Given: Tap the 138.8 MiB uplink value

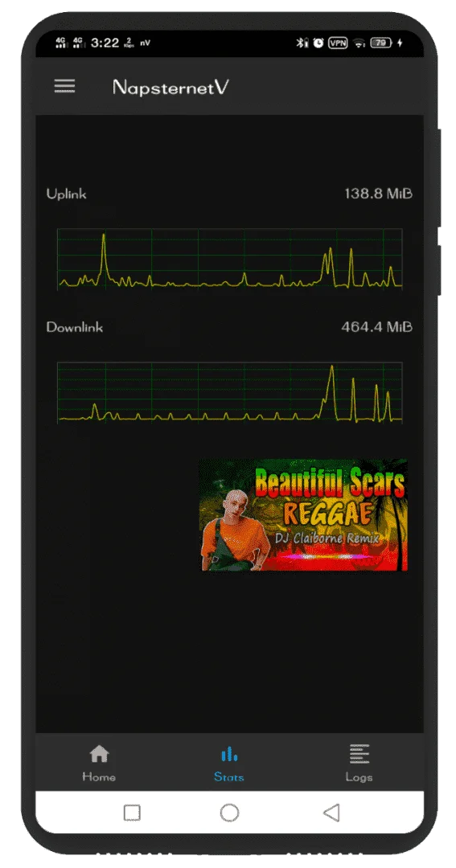Looking at the screenshot, I should point(379,194).
